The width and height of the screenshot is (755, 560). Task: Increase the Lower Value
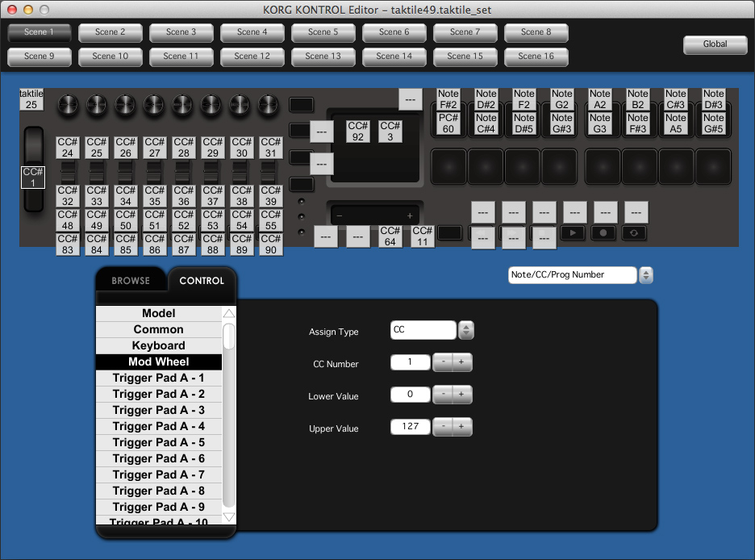[x=461, y=395]
